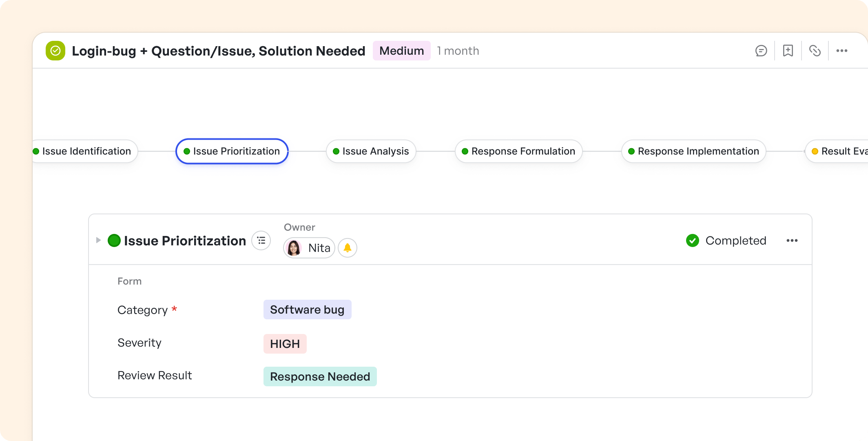
Task: Click the owner chip Nita
Action: pos(309,248)
